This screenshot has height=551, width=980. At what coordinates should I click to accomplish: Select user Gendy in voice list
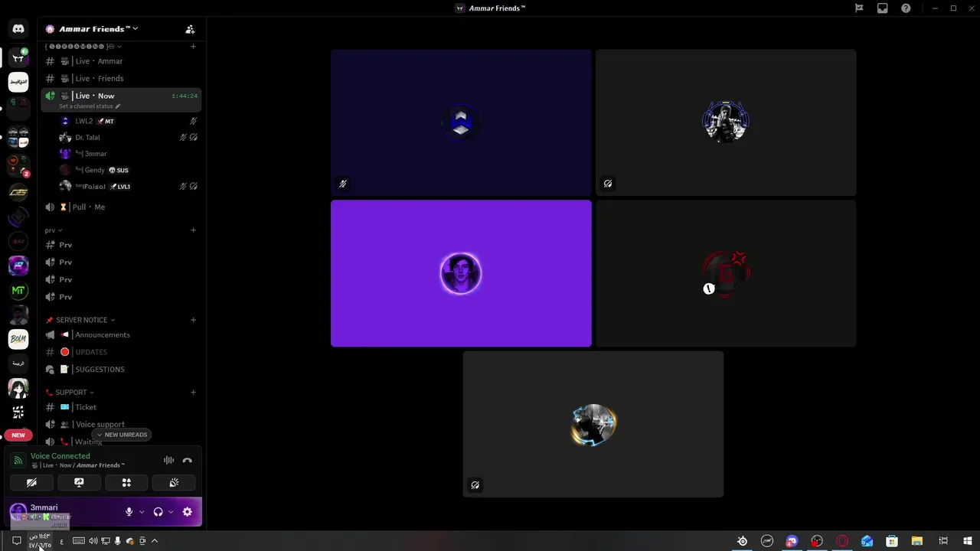(x=129, y=170)
